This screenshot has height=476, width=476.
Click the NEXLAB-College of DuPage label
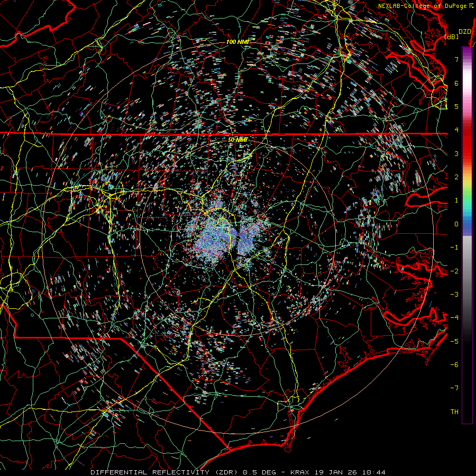point(422,6)
